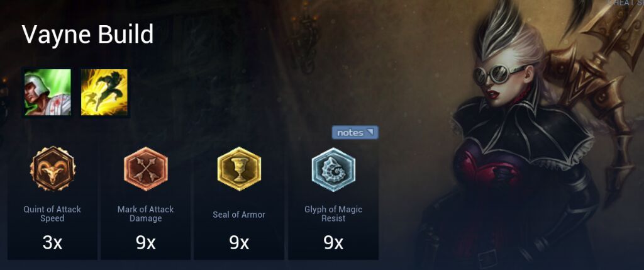The height and width of the screenshot is (270, 644).
Task: Click the "Glyph of Magic Resist" label
Action: [333, 214]
